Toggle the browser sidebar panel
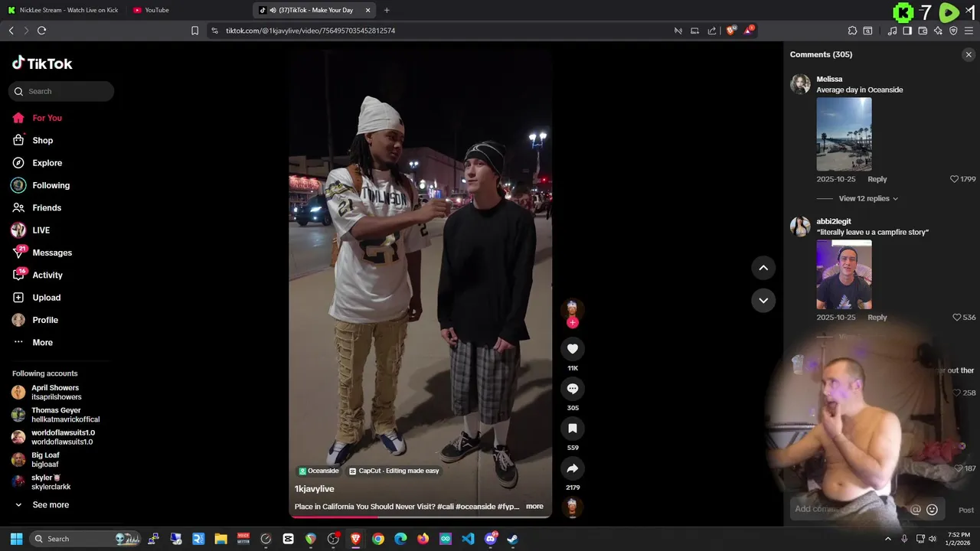The width and height of the screenshot is (980, 551). point(907,31)
